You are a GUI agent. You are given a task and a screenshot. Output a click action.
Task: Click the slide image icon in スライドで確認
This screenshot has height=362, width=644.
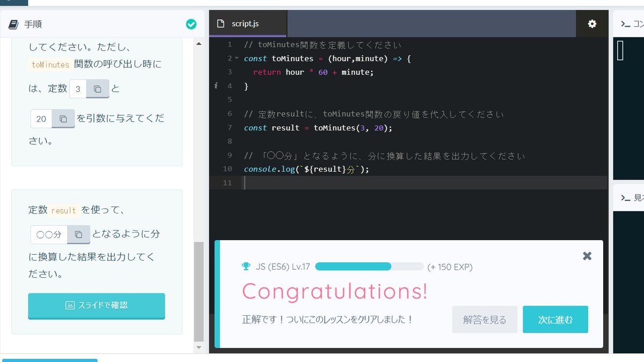(69, 306)
